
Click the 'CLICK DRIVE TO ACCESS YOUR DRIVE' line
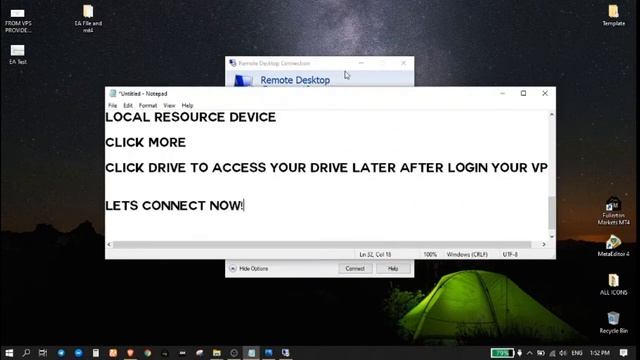[x=327, y=168]
